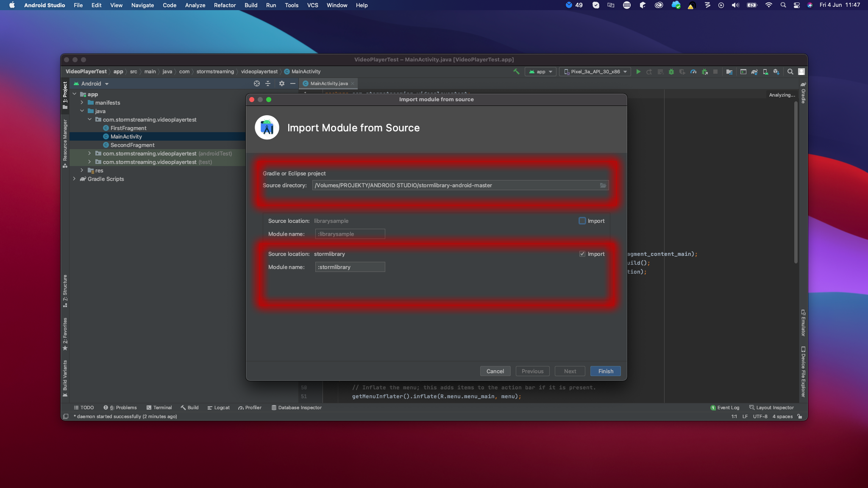Screen dimensions: 868x488
Task: Click the read-only lock icon in status bar
Action: click(800, 416)
